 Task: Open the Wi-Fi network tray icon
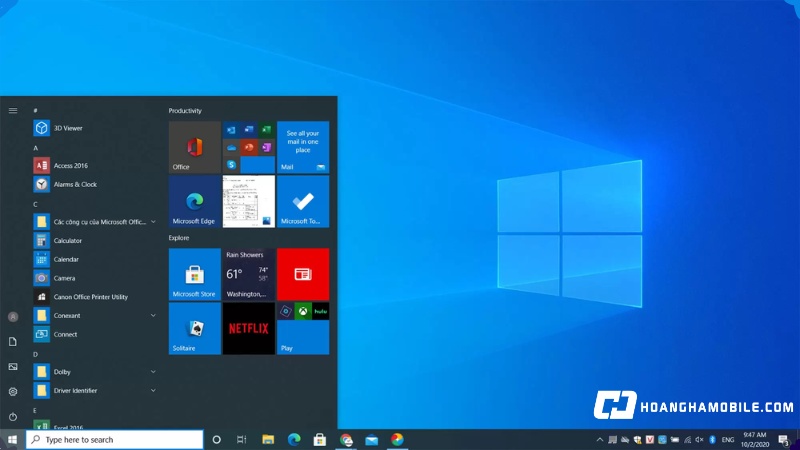point(687,439)
